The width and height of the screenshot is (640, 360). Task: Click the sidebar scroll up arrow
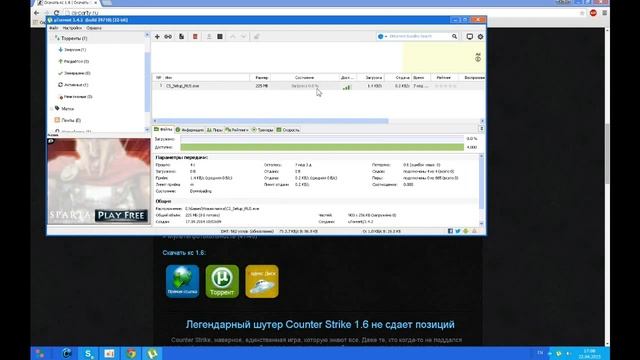pyautogui.click(x=147, y=35)
